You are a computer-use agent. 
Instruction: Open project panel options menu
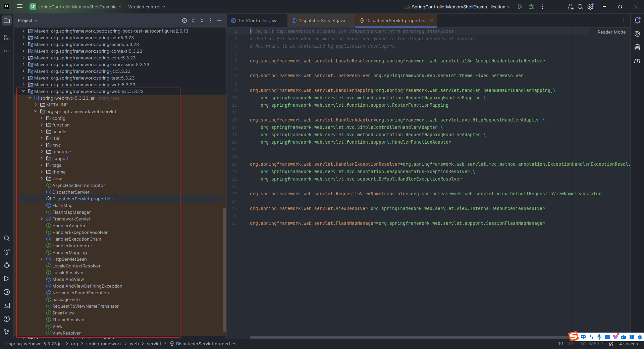211,20
